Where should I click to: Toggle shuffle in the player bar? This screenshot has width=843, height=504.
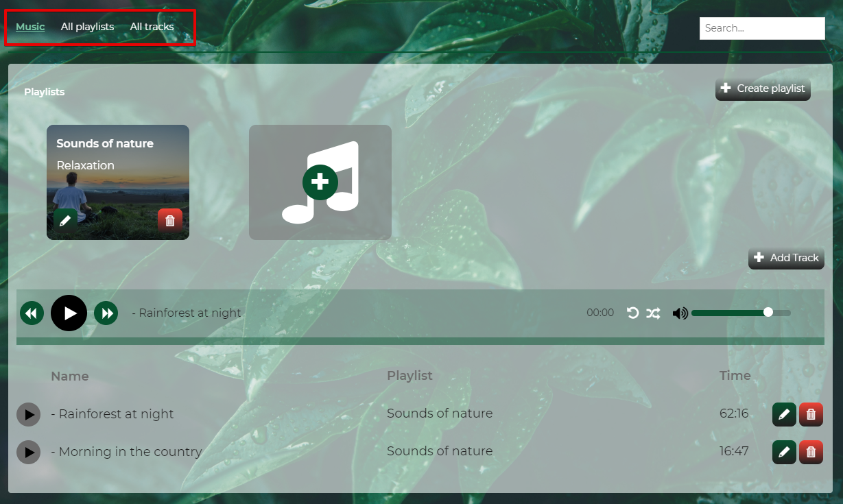[x=653, y=313]
